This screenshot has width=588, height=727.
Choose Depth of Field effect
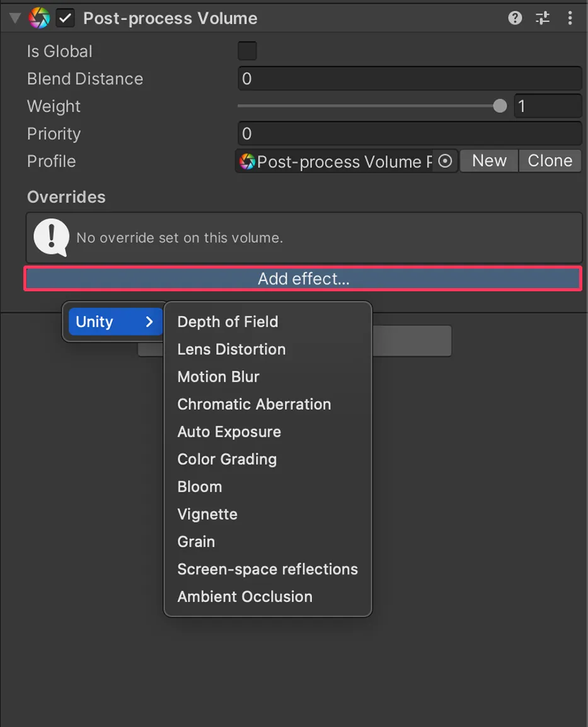(268, 322)
